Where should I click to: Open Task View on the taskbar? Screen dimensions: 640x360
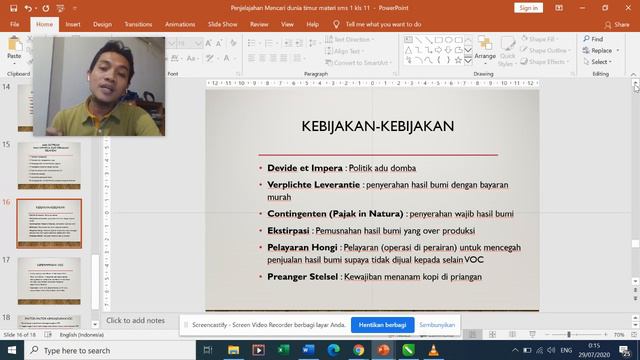point(208,350)
